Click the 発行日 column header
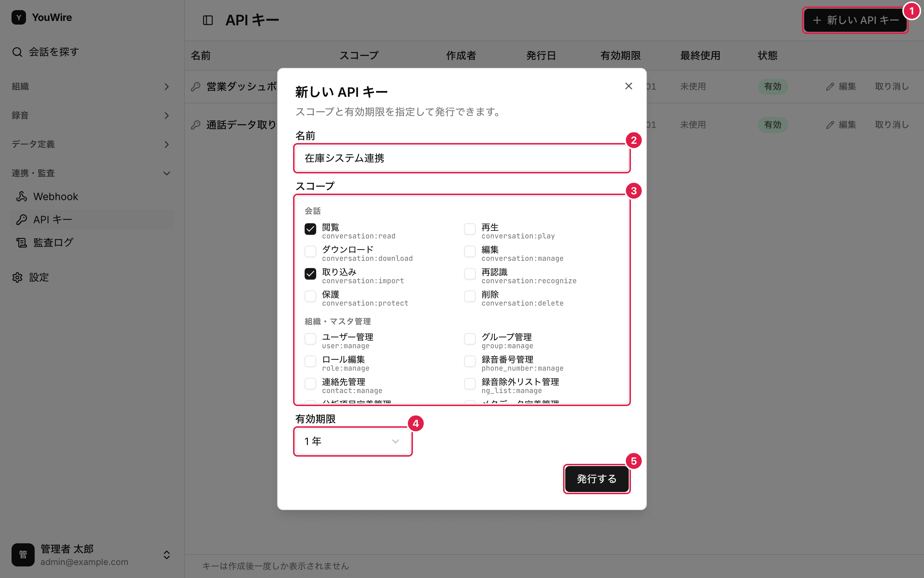This screenshot has width=924, height=578. point(541,56)
